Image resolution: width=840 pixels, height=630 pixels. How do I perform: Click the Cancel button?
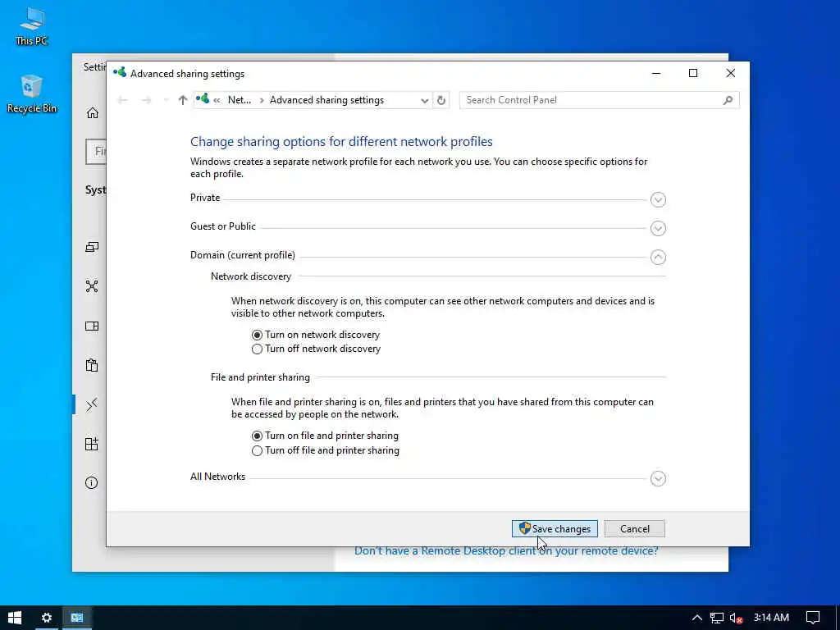[635, 529]
